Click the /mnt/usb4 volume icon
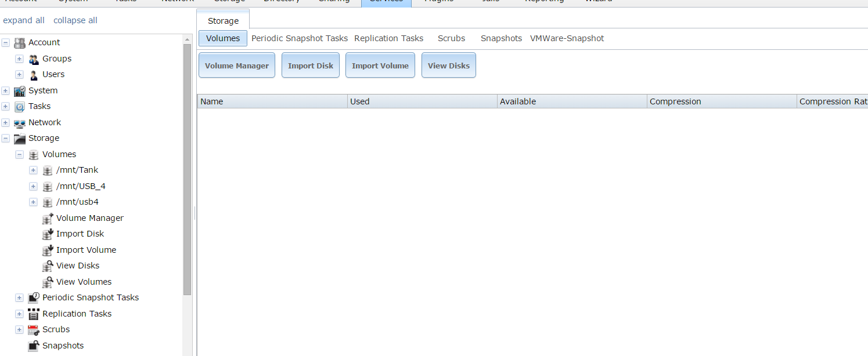Image resolution: width=868 pixels, height=356 pixels. 48,202
